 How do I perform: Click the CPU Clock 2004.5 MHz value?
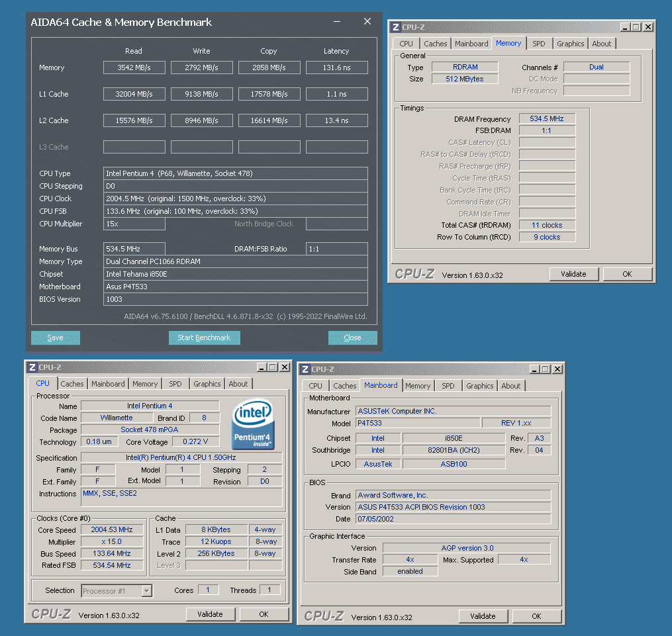(235, 199)
